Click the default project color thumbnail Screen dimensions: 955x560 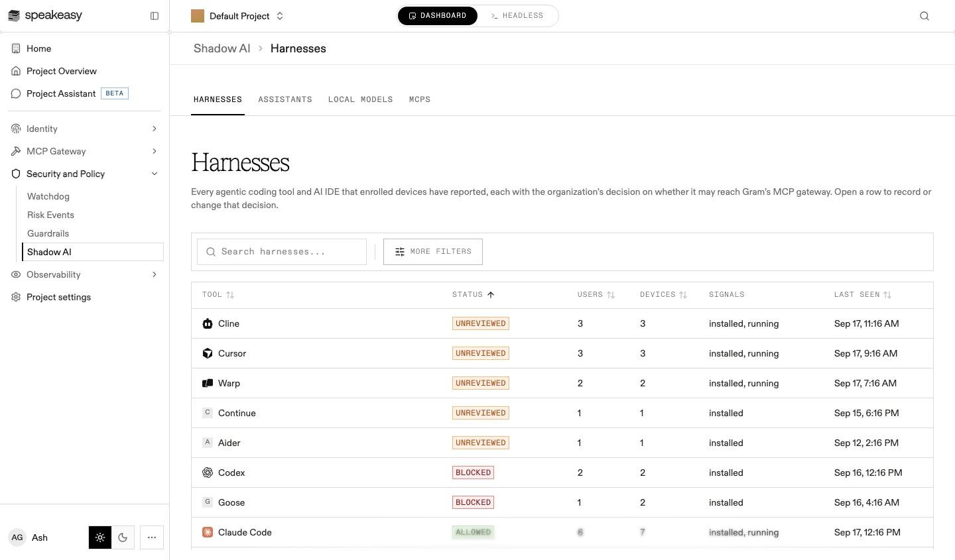click(198, 16)
